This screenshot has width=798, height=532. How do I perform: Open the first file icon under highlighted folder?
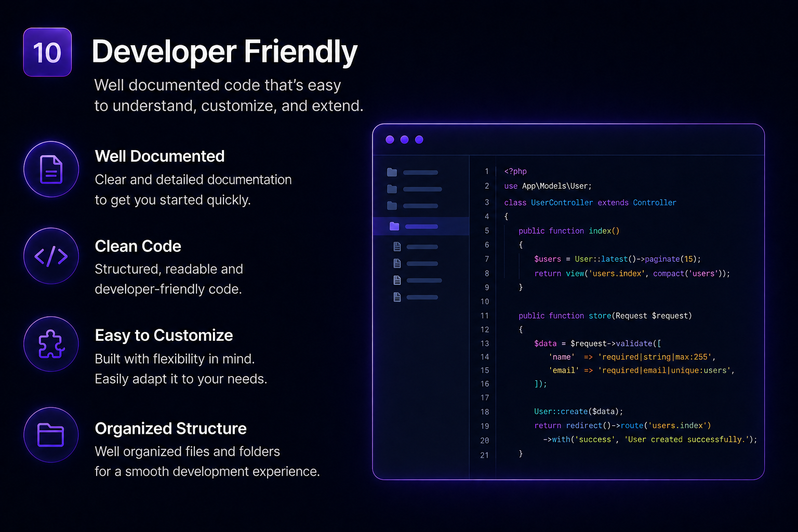point(397,246)
